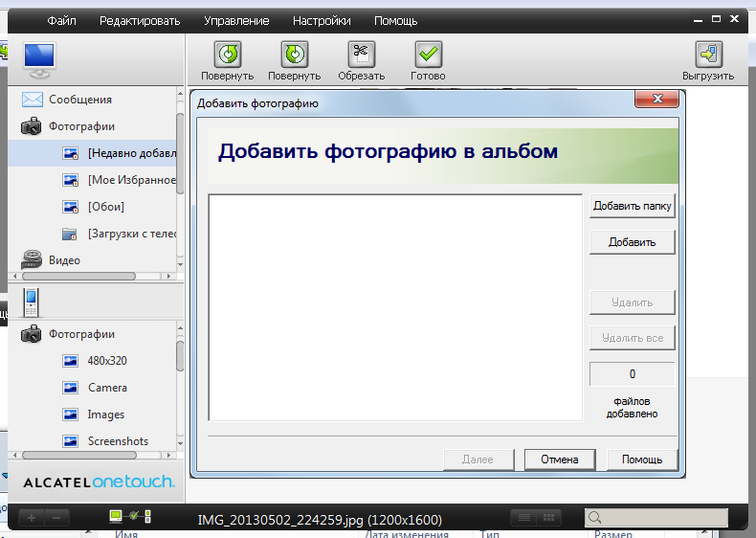The width and height of the screenshot is (756, 538).
Task: Open the Файл menu
Action: [x=62, y=20]
